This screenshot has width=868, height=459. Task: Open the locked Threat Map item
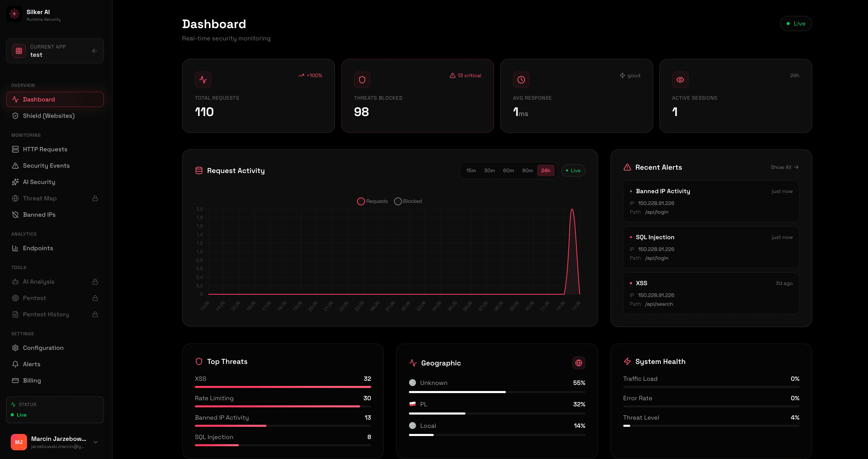pos(55,198)
